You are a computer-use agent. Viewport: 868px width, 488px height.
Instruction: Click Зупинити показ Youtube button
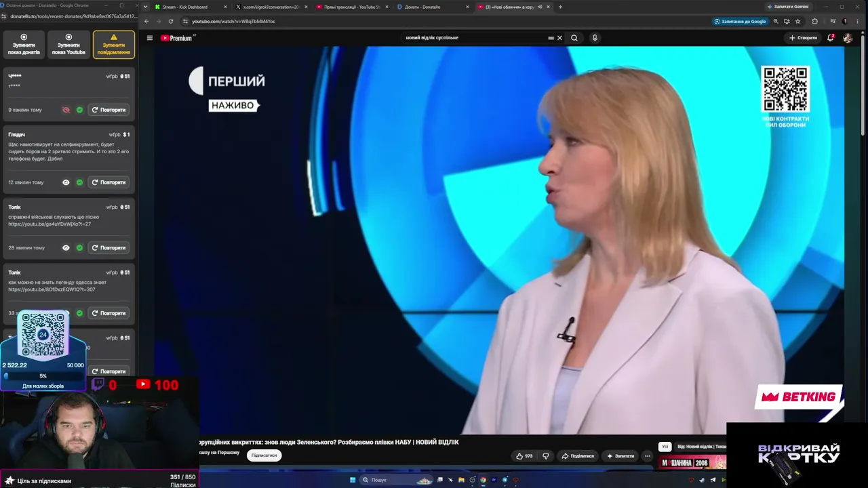[68, 45]
